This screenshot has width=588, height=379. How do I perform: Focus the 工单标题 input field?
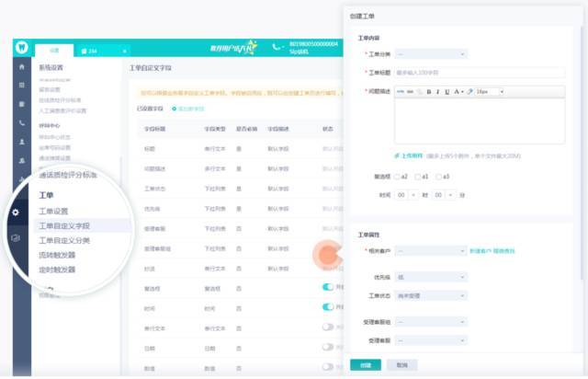(480, 73)
